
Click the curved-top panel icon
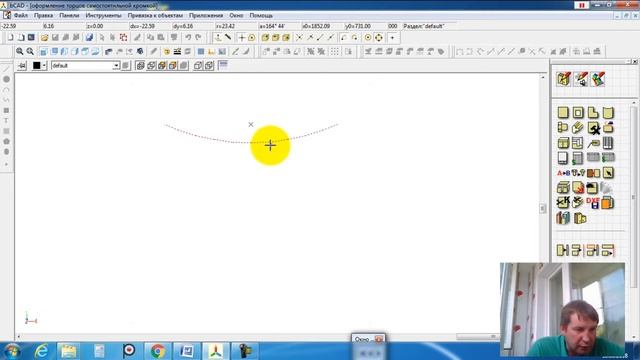[608, 113]
